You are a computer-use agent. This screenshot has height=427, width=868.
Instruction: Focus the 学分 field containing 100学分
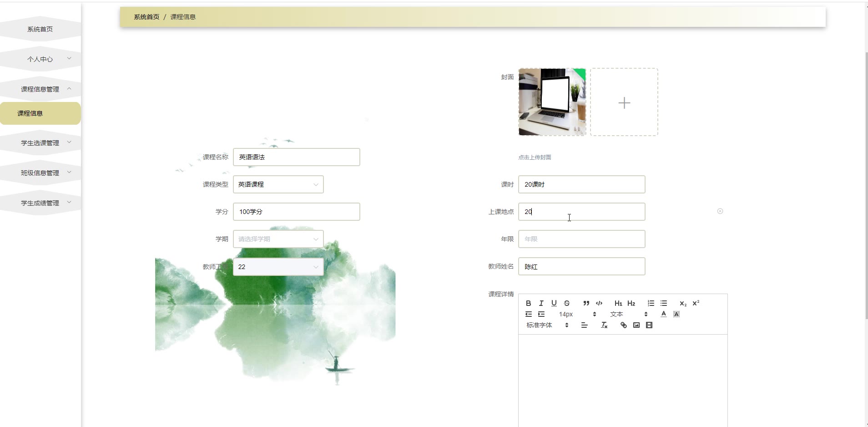297,212
